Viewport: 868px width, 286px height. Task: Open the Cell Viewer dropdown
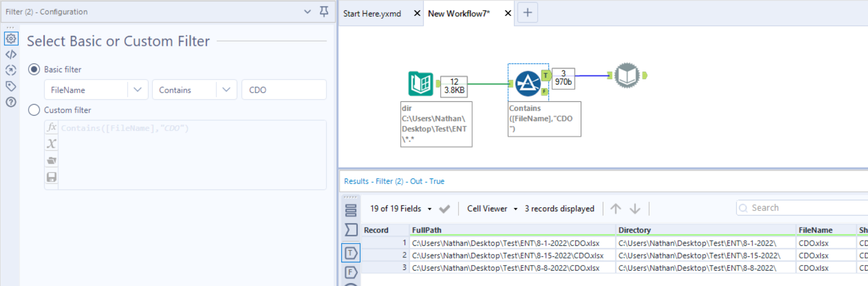515,209
